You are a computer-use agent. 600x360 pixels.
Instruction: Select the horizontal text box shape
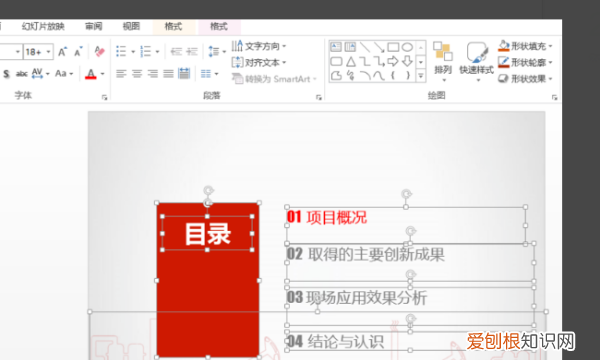click(x=336, y=47)
